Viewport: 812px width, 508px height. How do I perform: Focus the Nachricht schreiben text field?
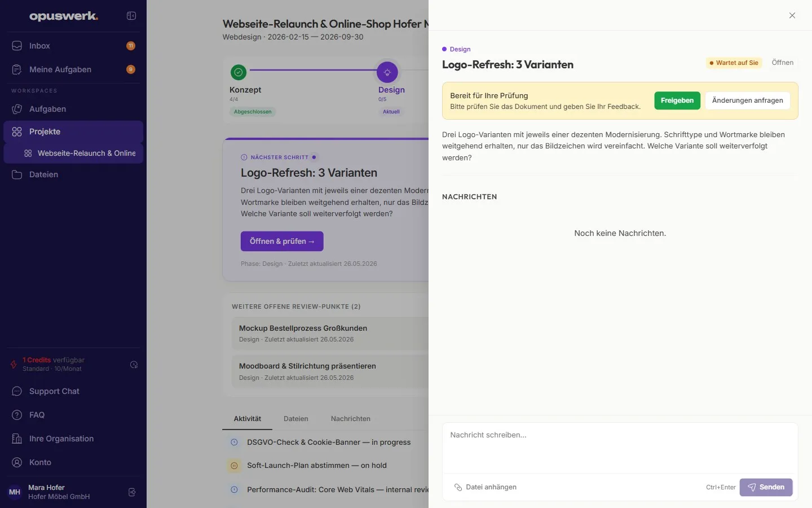tap(620, 448)
